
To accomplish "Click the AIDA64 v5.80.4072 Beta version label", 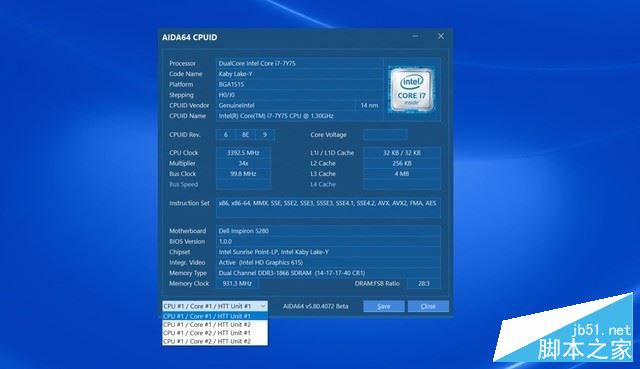I will pos(316,306).
